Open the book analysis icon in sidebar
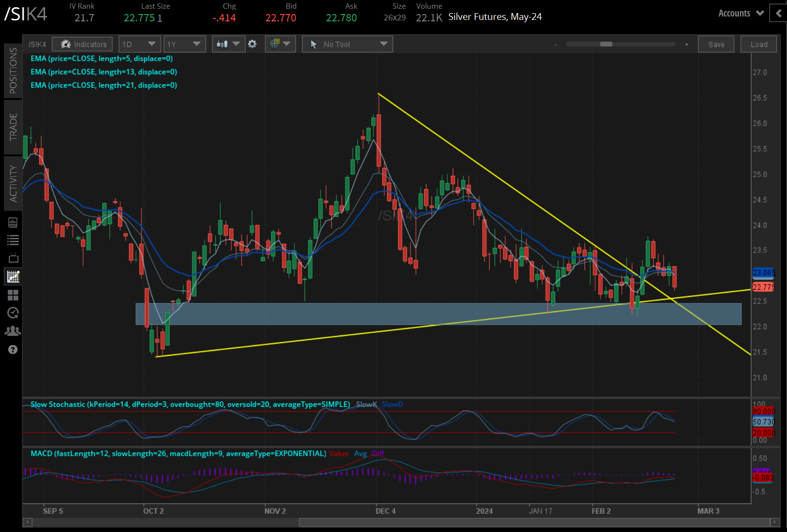 [13, 222]
